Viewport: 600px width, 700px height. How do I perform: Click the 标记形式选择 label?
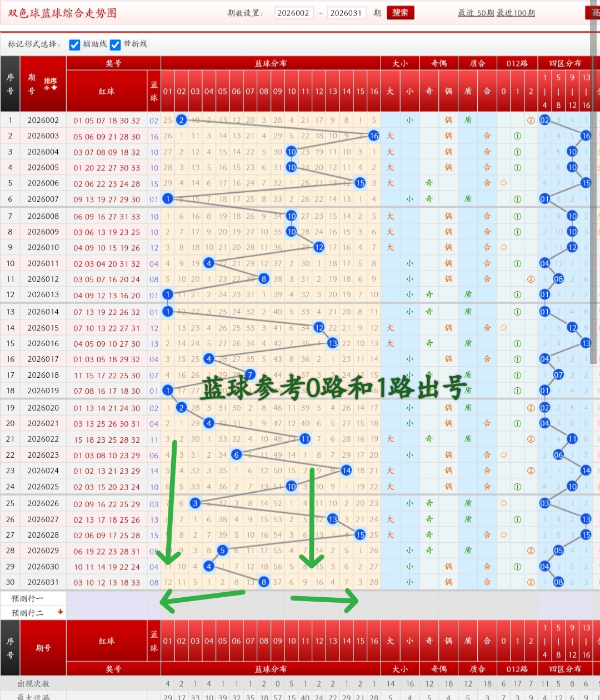point(33,44)
